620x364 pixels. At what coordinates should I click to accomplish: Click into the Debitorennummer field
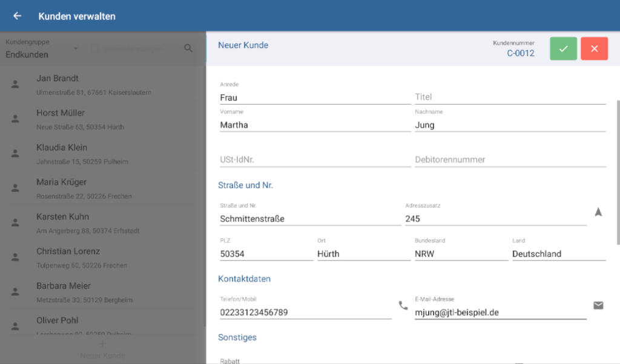pyautogui.click(x=510, y=160)
